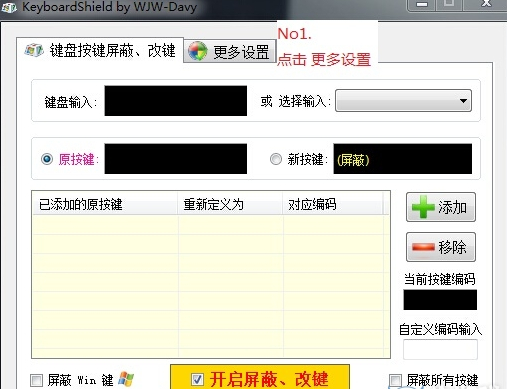Viewport: 507px width, 389px height.
Task: Select the 原按键 radio button
Action: pos(47,159)
